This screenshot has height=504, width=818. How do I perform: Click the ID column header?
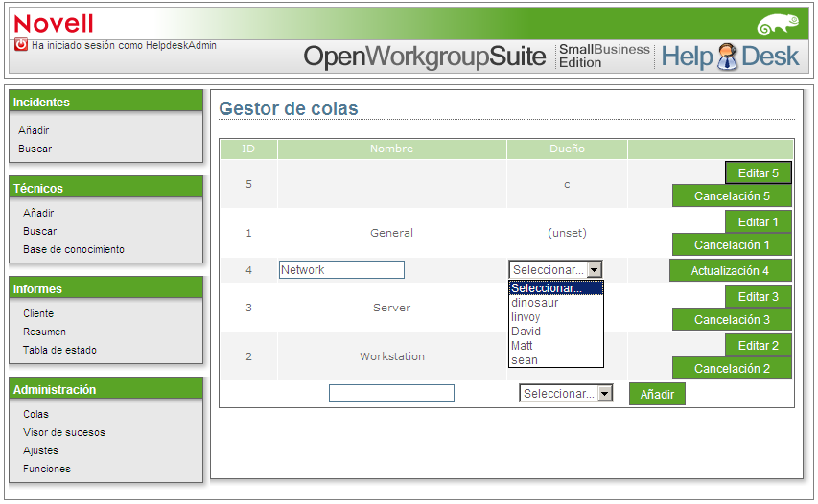(248, 149)
